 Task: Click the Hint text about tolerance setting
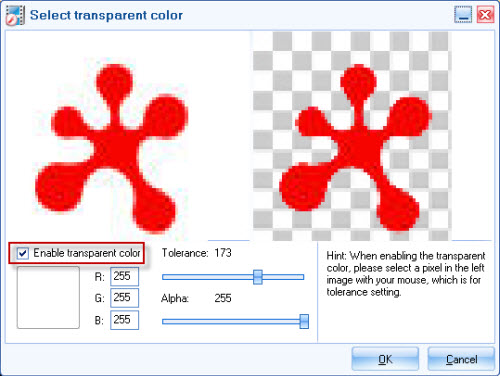coord(406,274)
